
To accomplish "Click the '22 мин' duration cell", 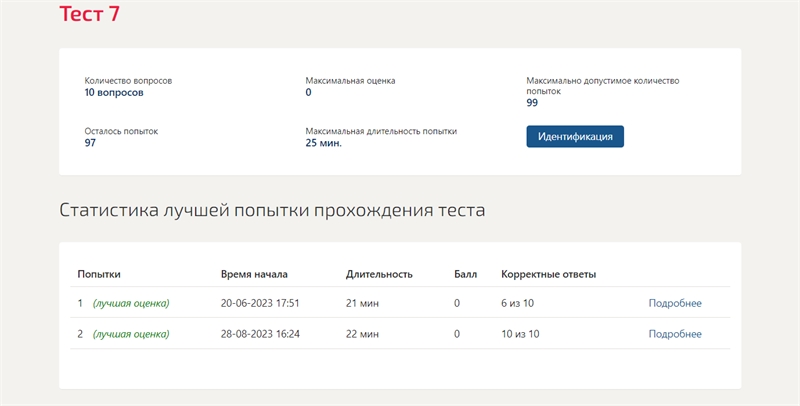I will tap(362, 334).
